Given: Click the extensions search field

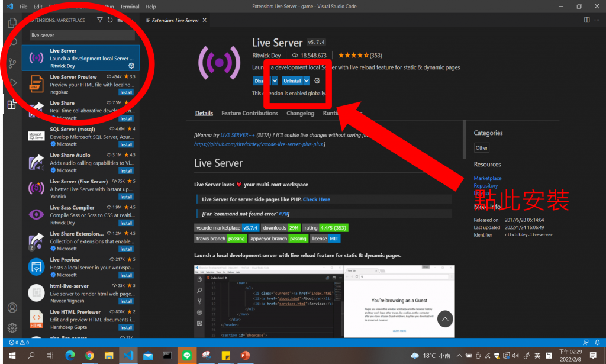Looking at the screenshot, I should tap(82, 35).
